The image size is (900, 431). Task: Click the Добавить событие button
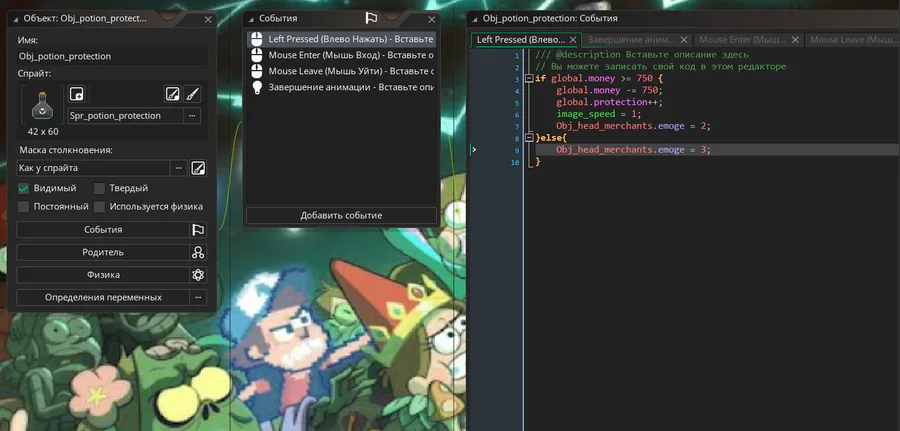pyautogui.click(x=342, y=215)
